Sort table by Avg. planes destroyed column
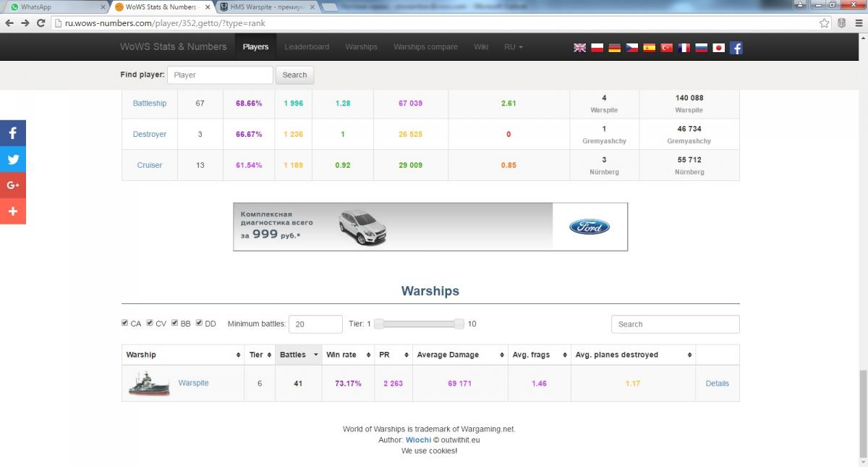868x467 pixels. pyautogui.click(x=633, y=355)
